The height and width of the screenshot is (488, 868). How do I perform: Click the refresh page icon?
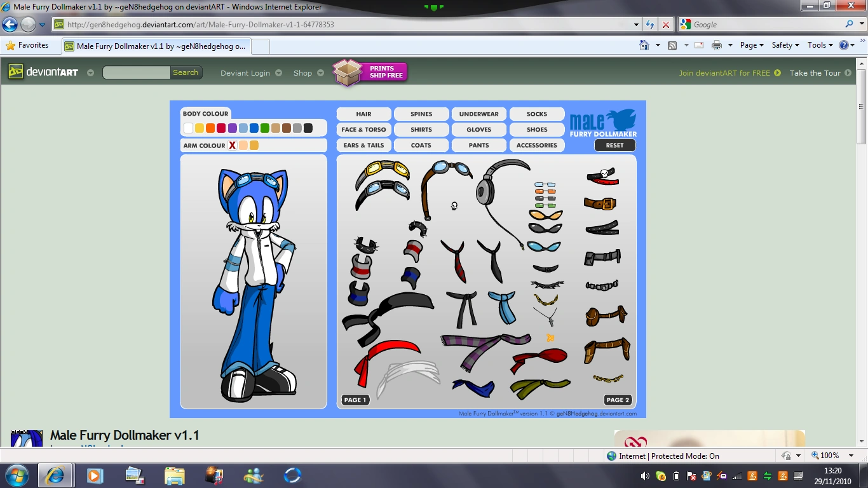pyautogui.click(x=649, y=25)
